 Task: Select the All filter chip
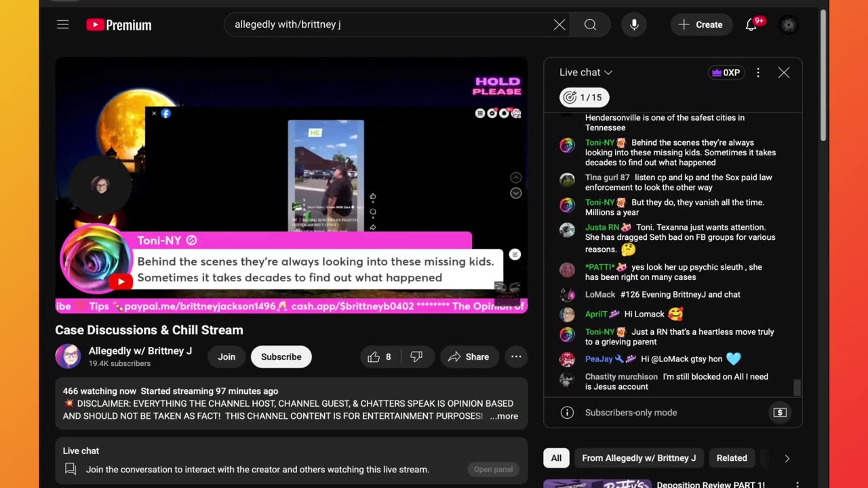pyautogui.click(x=556, y=458)
